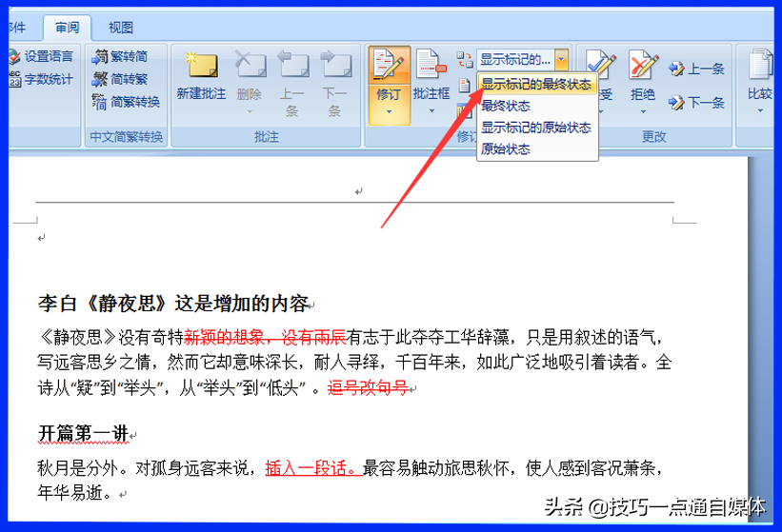Toggle 修订 track changes button
This screenshot has width=782, height=532.
(x=390, y=66)
